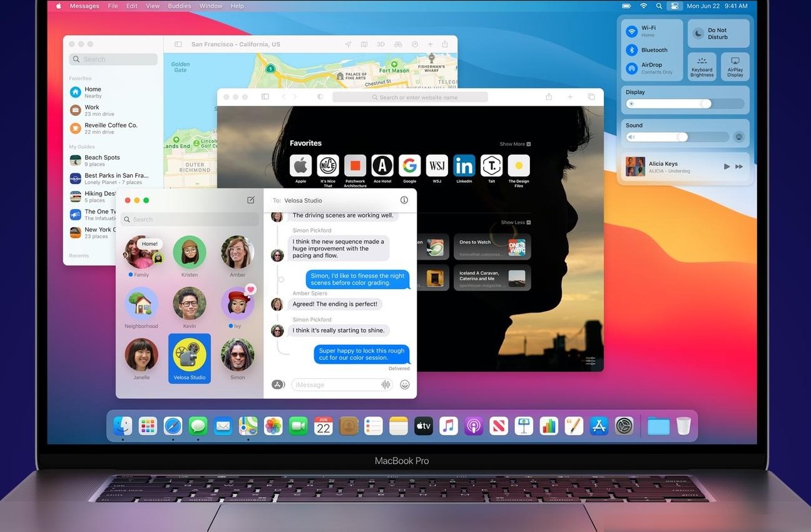Choose sound output via AirPlay icon

739,137
